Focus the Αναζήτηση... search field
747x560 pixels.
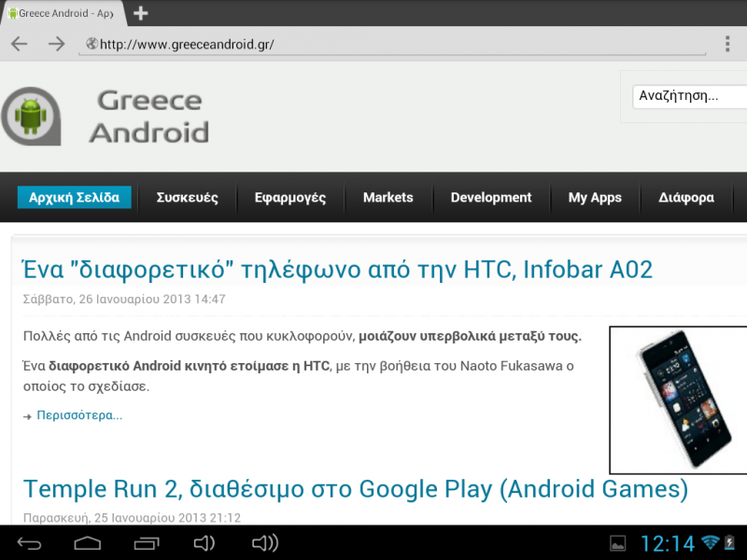click(x=689, y=97)
